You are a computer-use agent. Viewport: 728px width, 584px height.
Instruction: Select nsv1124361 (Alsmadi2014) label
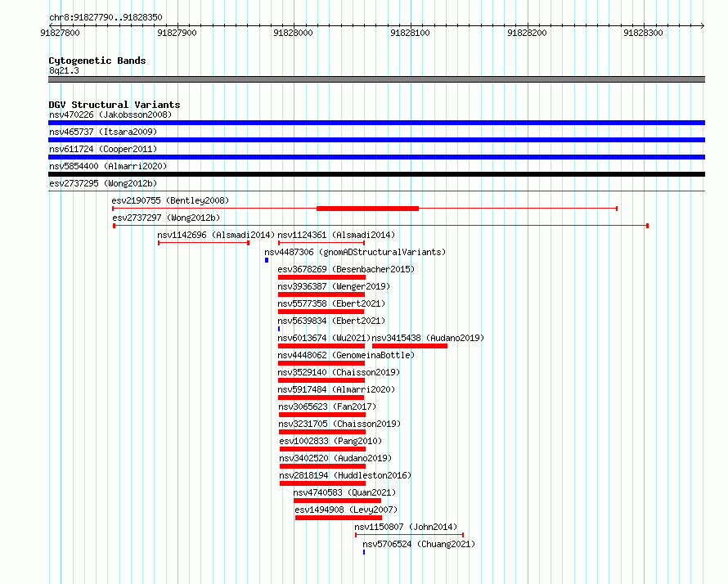click(x=336, y=235)
